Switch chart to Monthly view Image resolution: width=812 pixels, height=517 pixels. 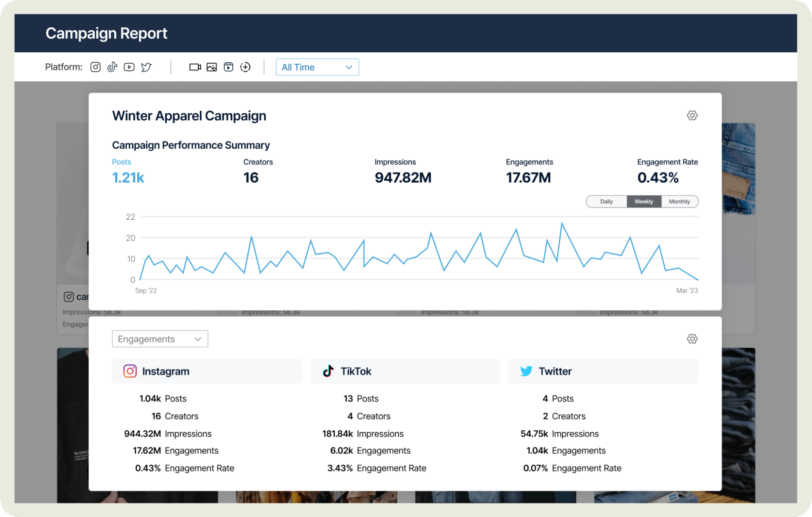click(x=679, y=201)
